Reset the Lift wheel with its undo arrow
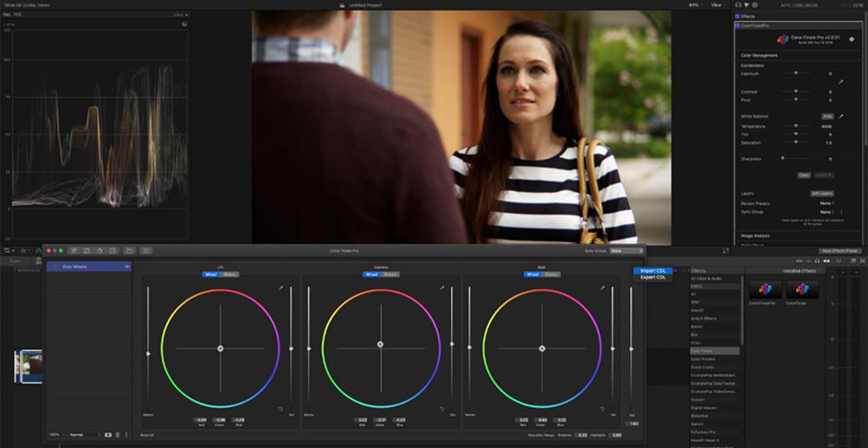868x448 pixels. pos(280,409)
